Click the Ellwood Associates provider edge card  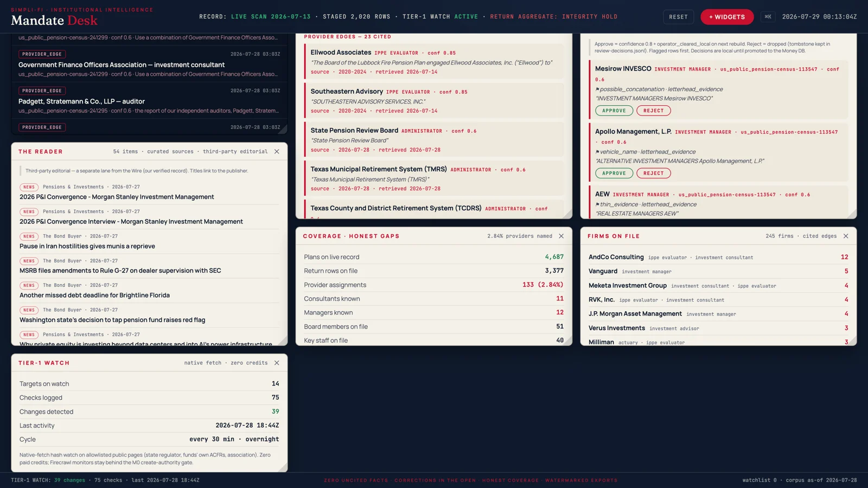(434, 62)
